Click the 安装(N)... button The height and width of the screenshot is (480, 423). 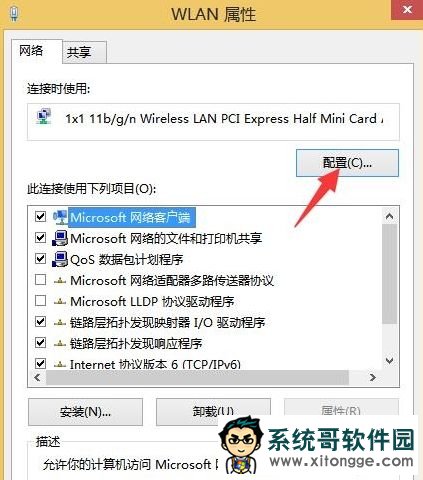85,412
